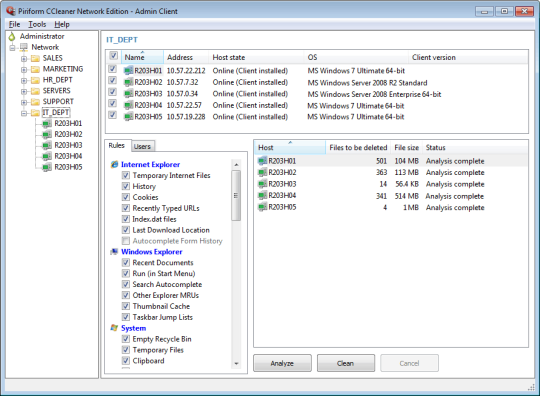This screenshot has height=396, width=540.
Task: Uncheck the Thumbnail Cache rule
Action: (x=126, y=306)
